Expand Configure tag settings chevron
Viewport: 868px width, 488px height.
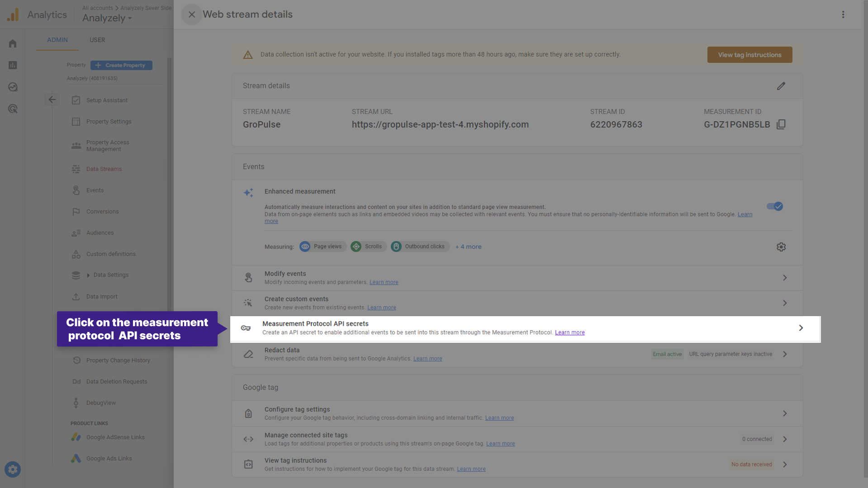785,413
